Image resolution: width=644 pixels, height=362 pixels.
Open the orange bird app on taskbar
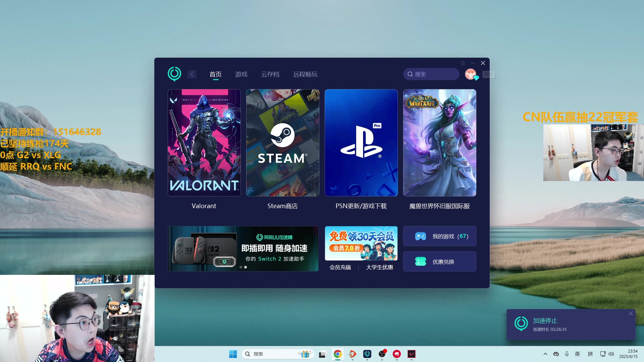pos(353,354)
